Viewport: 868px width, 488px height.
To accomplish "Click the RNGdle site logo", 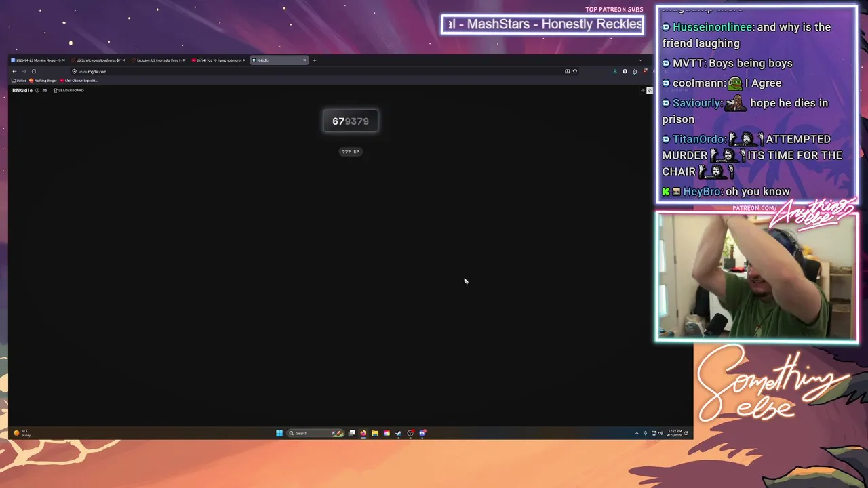I will [x=22, y=90].
